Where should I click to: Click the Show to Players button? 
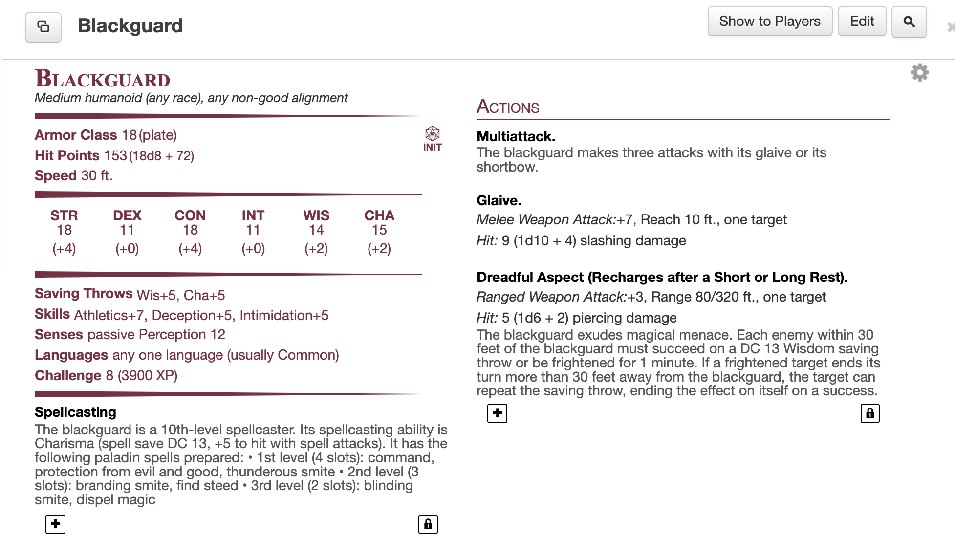pyautogui.click(x=769, y=22)
